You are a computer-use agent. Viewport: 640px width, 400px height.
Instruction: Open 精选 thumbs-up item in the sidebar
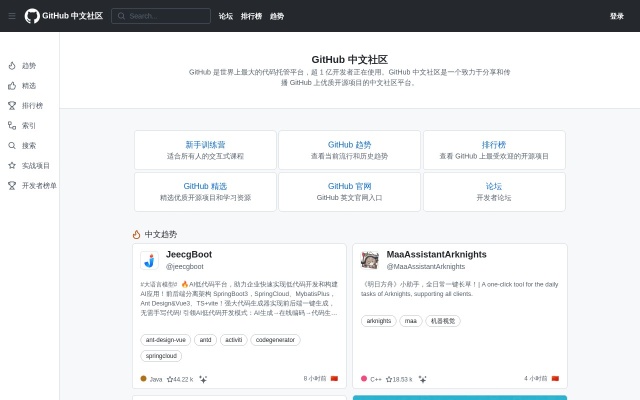(x=29, y=86)
